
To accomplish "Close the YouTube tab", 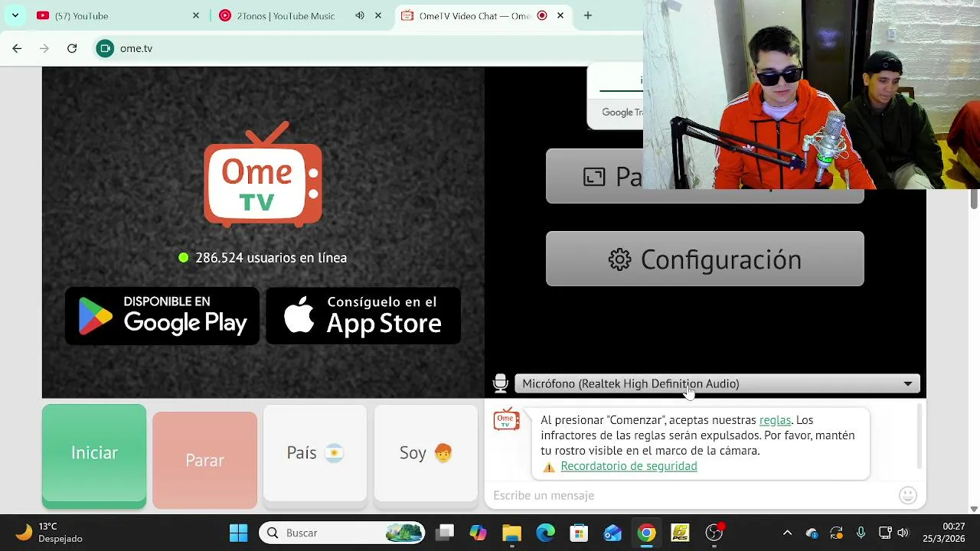I will tap(196, 15).
